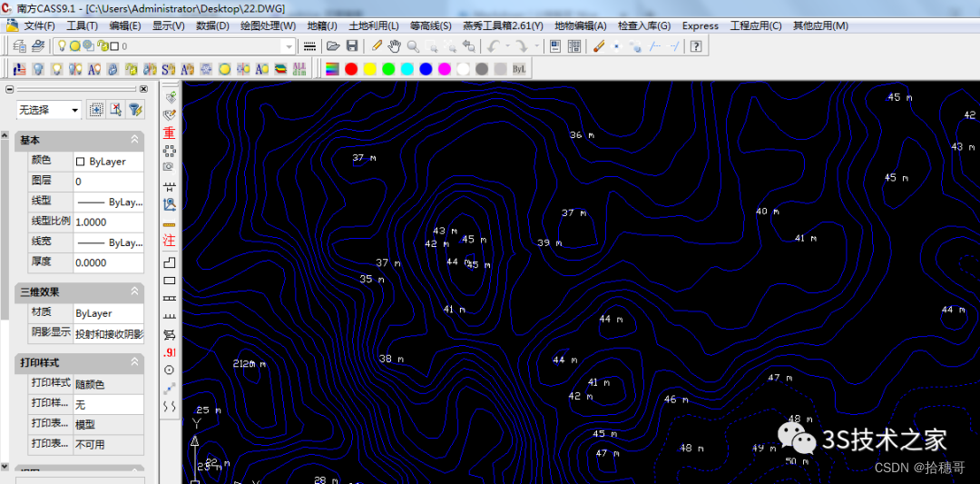The width and height of the screenshot is (980, 484).
Task: Open the layer properties manager icon
Action: [x=19, y=45]
